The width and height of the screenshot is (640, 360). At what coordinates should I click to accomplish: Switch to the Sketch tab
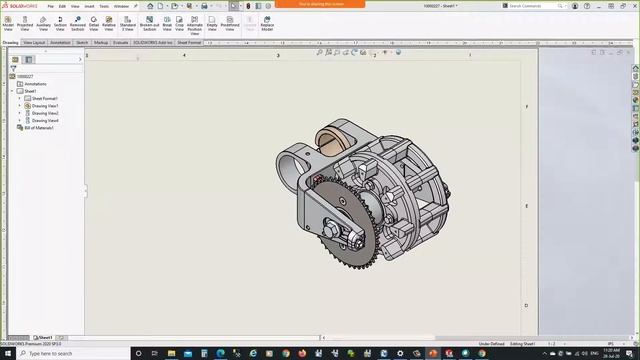82,42
